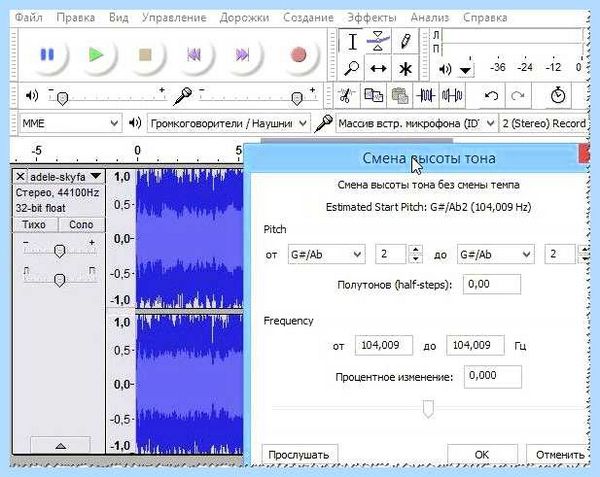Click the Полутонов (half-steps) input field

(x=492, y=284)
